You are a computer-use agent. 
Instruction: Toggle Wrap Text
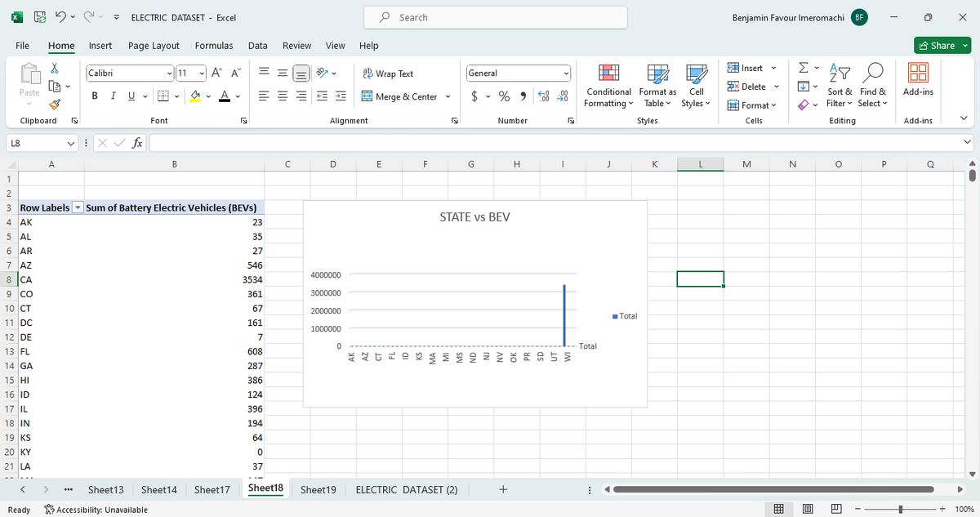tap(388, 74)
